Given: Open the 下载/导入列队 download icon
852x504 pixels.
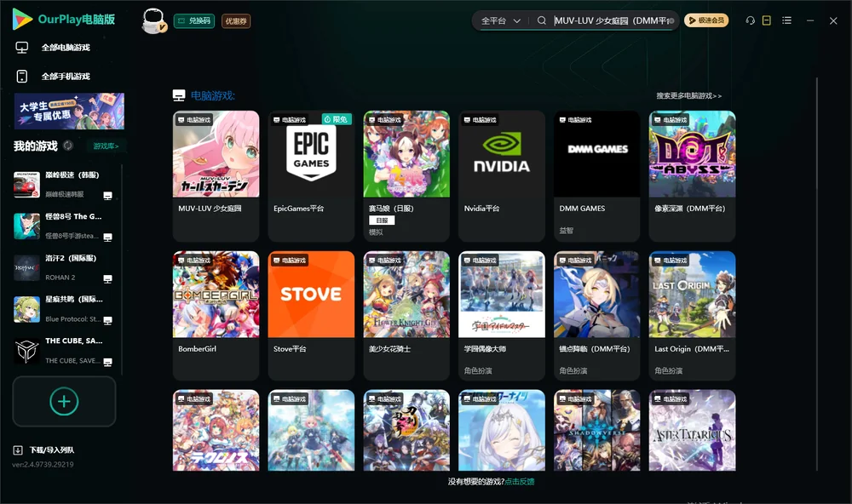Looking at the screenshot, I should [18, 450].
